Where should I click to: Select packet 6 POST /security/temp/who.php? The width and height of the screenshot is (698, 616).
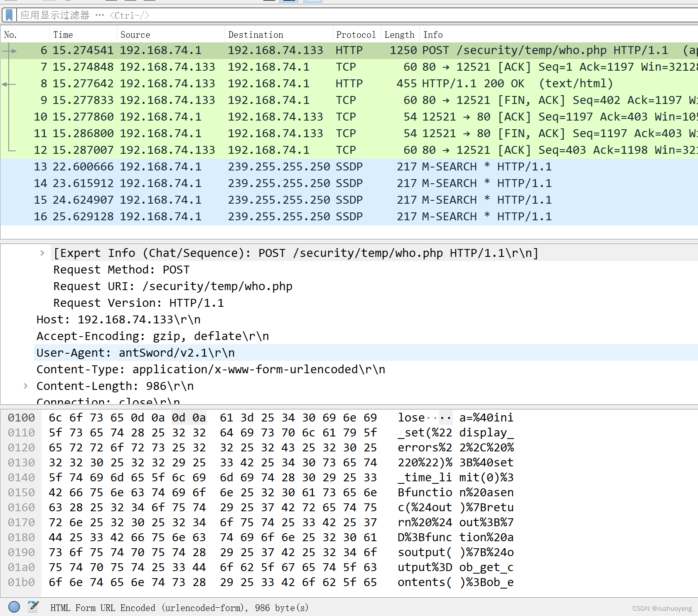pos(349,50)
